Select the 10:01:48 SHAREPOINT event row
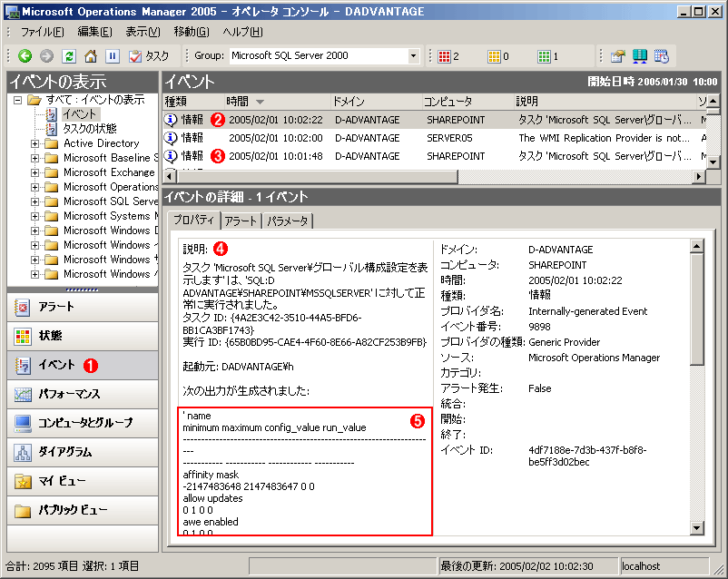728x579 pixels. (x=435, y=156)
